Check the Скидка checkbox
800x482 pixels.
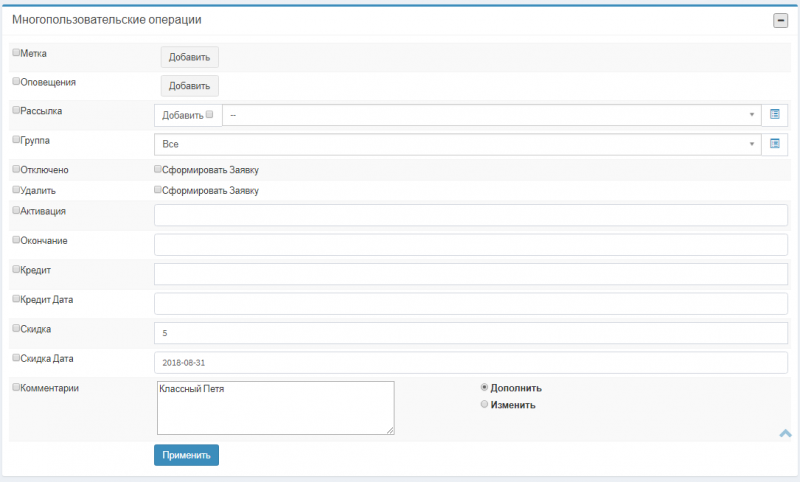coord(16,328)
